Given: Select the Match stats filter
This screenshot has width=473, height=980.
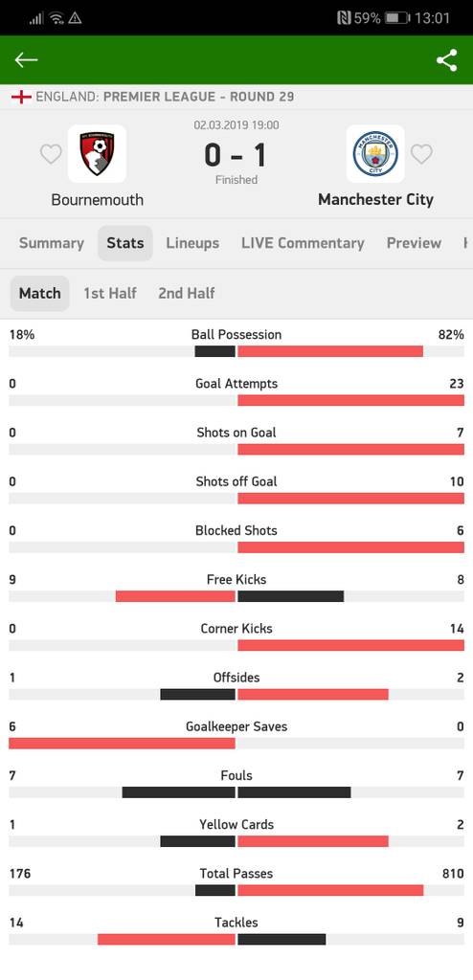Looking at the screenshot, I should pyautogui.click(x=40, y=293).
